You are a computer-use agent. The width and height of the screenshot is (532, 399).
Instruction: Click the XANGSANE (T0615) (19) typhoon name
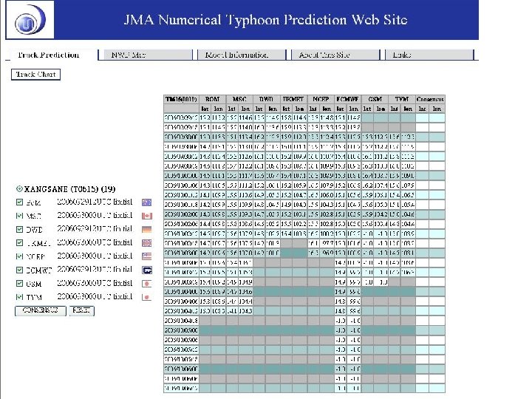70,189
